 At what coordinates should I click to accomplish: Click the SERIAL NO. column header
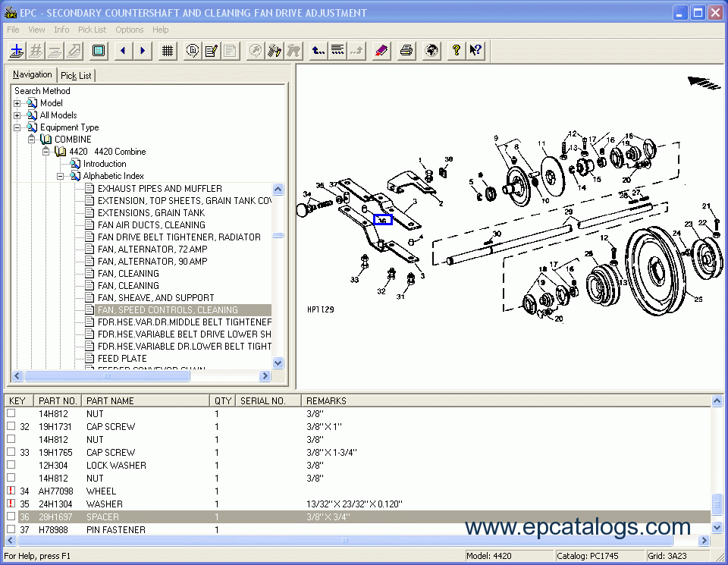[x=268, y=400]
